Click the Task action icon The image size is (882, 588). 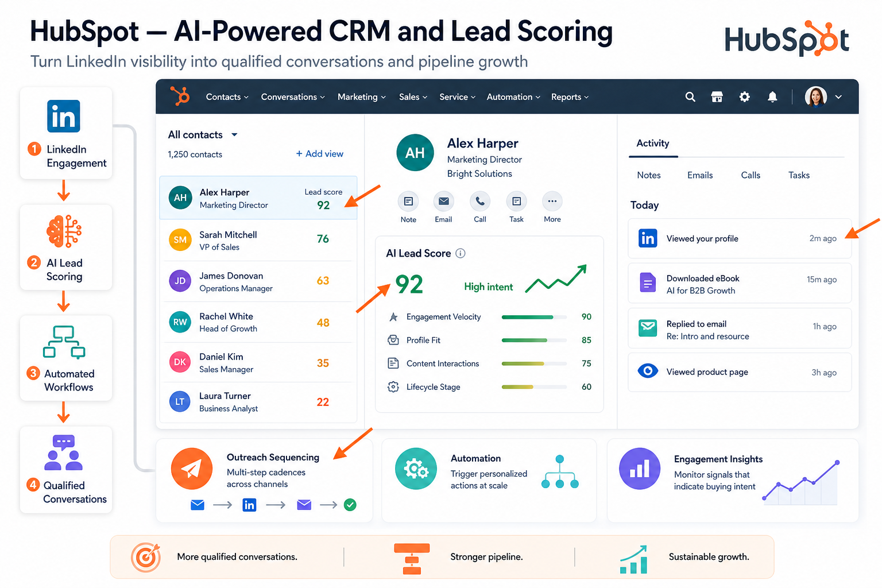(516, 202)
